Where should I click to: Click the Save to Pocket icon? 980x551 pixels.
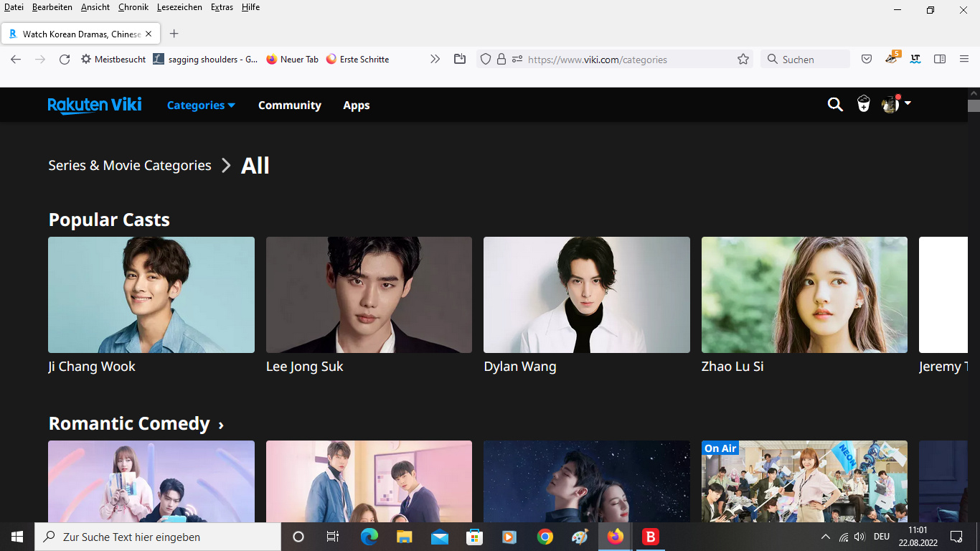tap(867, 60)
